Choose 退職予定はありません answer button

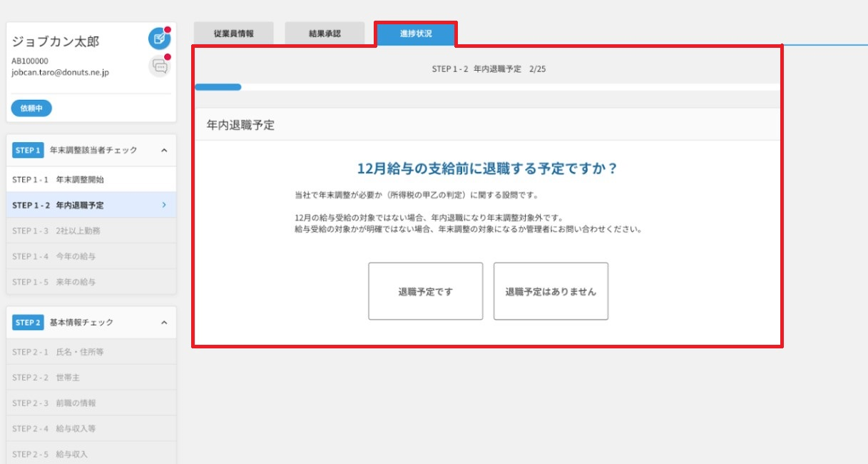[551, 291]
